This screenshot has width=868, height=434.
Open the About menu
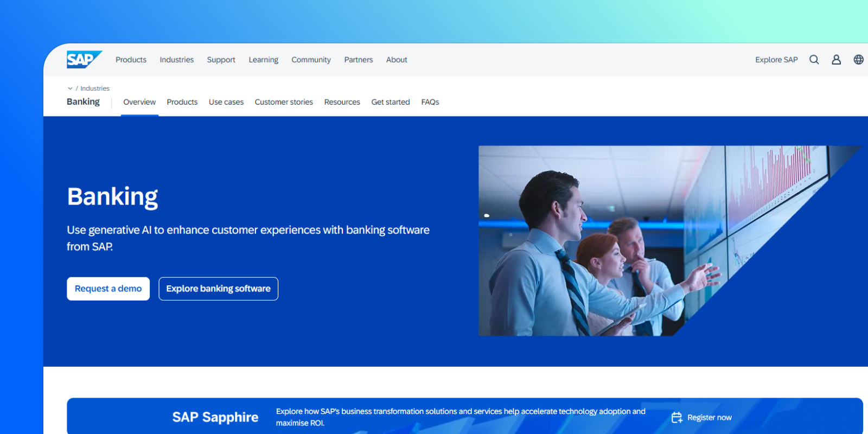[397, 60]
